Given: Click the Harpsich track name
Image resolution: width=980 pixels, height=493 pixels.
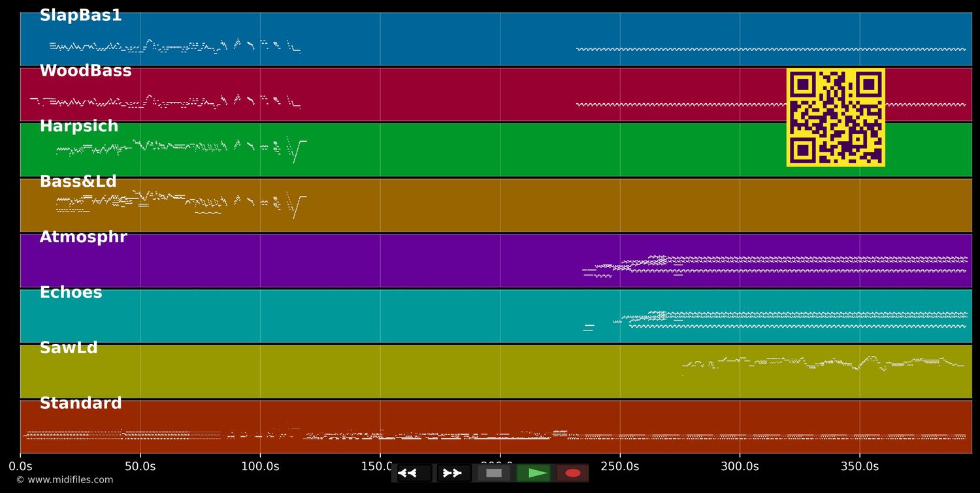Looking at the screenshot, I should 79,127.
